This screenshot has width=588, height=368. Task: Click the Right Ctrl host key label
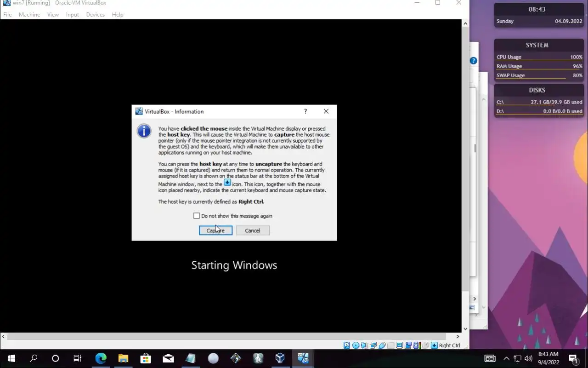coord(449,345)
